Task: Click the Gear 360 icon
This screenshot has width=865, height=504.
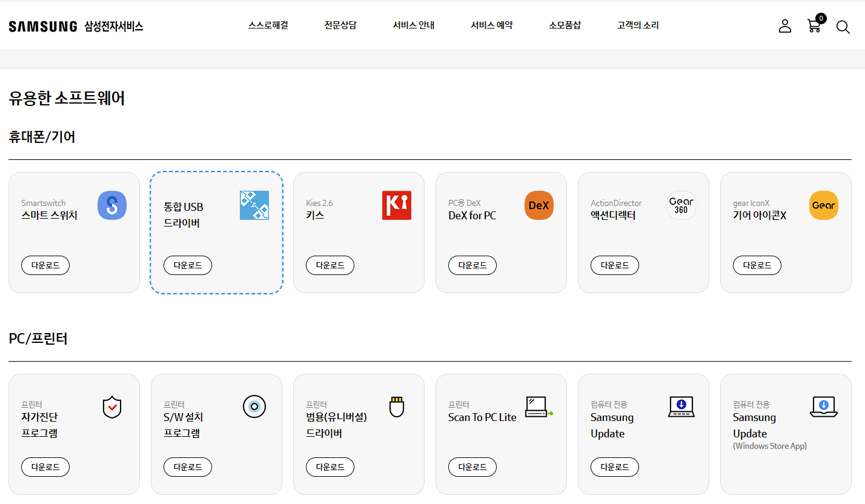Action: [681, 205]
